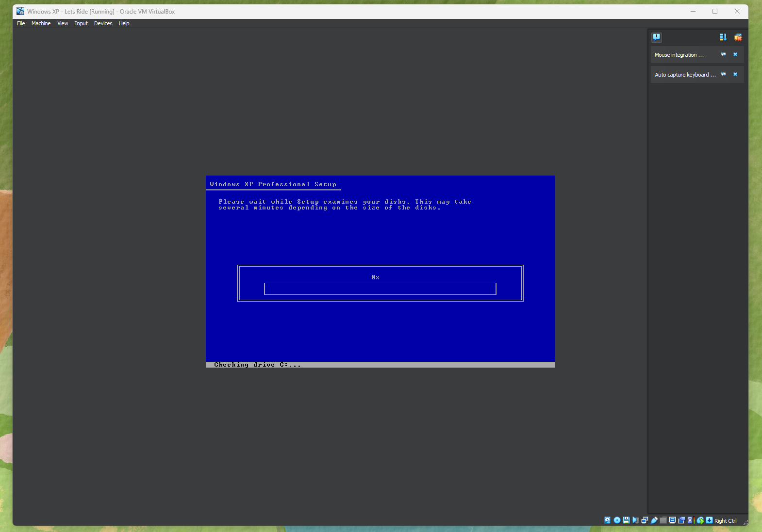The width and height of the screenshot is (762, 532).
Task: Open the File menu
Action: 21,23
